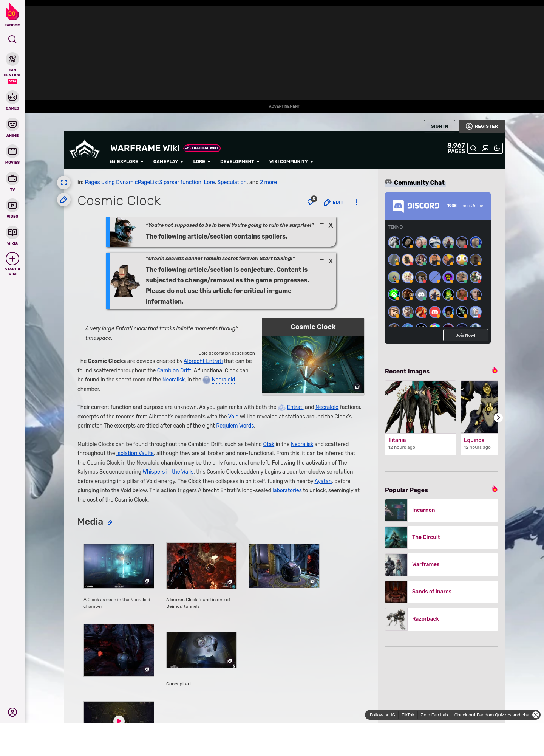Collapse the conjecture notice box
The image size is (544, 756).
click(322, 259)
